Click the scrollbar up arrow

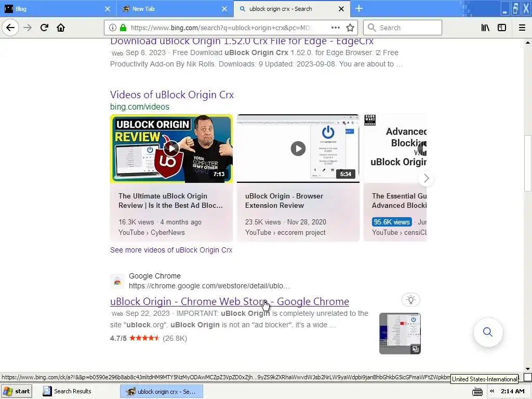point(528,43)
